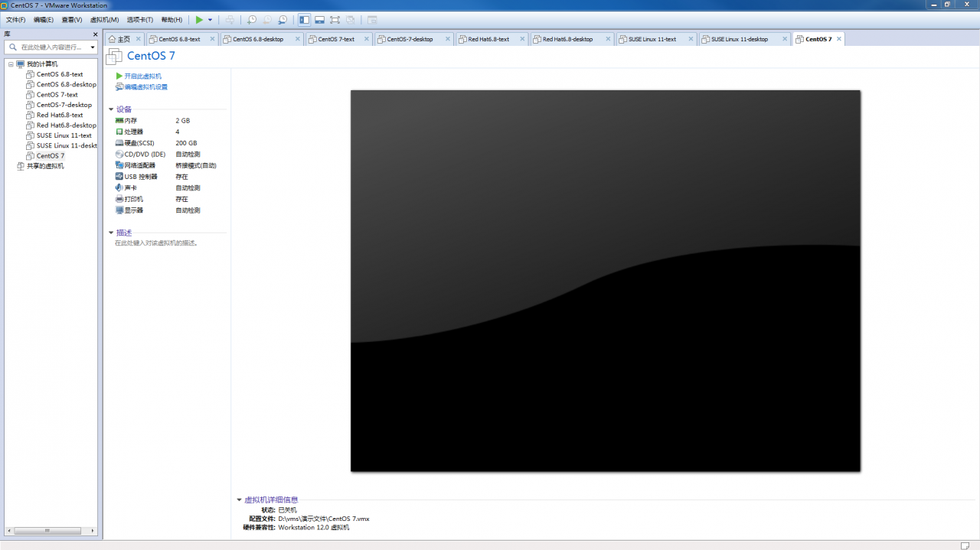Image resolution: width=980 pixels, height=550 pixels.
Task: Select 我的计算机 in the library tree
Action: pyautogui.click(x=42, y=64)
